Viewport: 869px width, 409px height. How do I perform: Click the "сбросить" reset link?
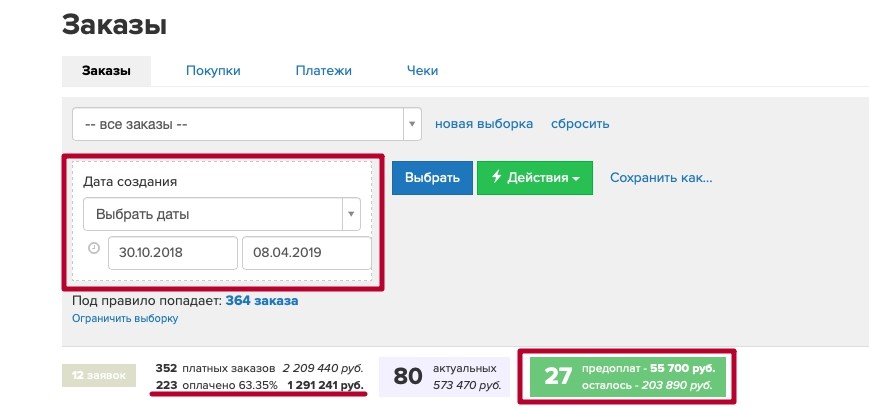(580, 124)
